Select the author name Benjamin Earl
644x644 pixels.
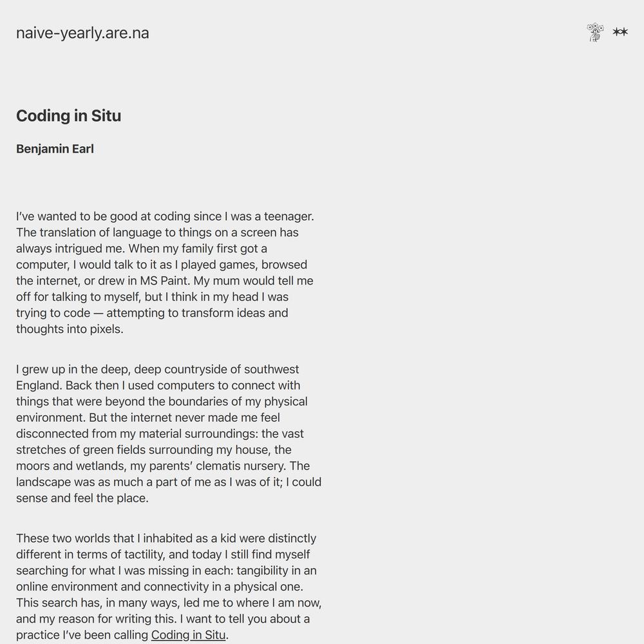(x=55, y=149)
